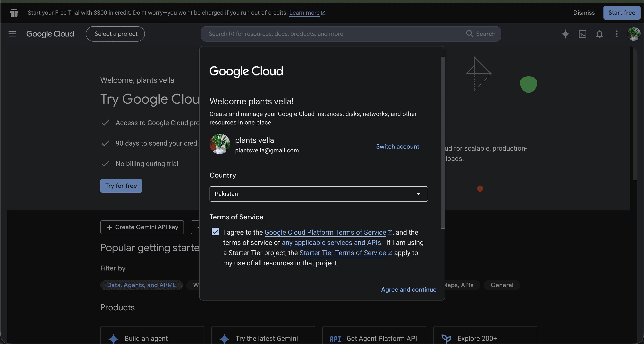Image resolution: width=644 pixels, height=344 pixels.
Task: Dismiss the free trial banner
Action: [x=584, y=13]
